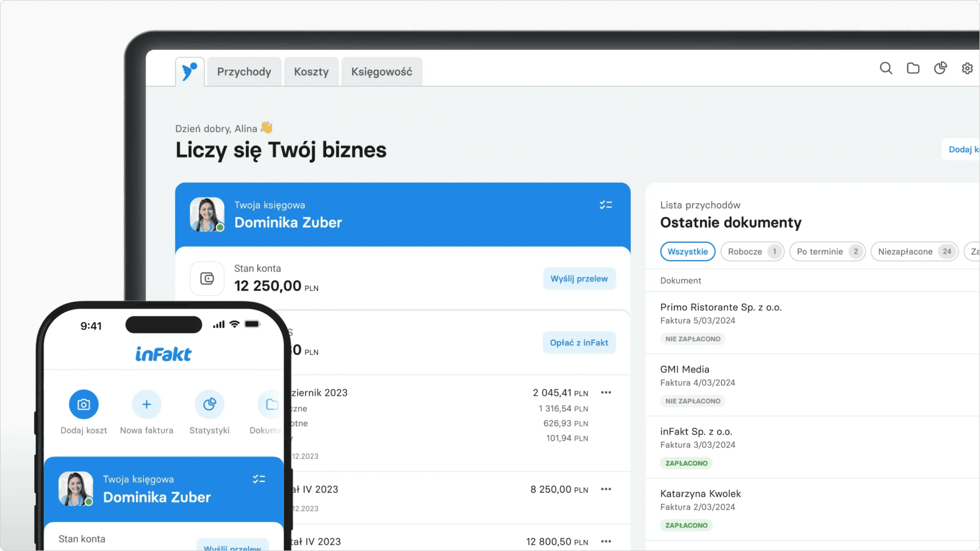Switch to the Przychody tab
980x551 pixels.
(x=244, y=71)
